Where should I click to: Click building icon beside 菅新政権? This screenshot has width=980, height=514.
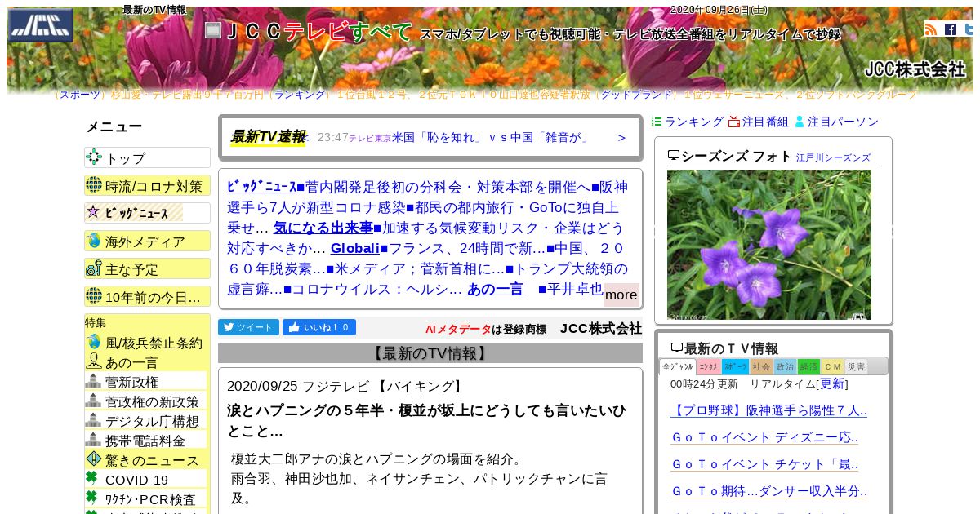click(x=94, y=381)
